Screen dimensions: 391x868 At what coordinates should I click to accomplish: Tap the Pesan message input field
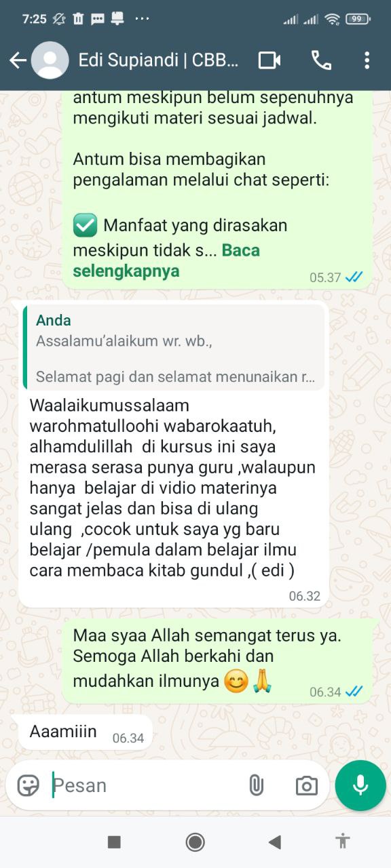(x=146, y=785)
